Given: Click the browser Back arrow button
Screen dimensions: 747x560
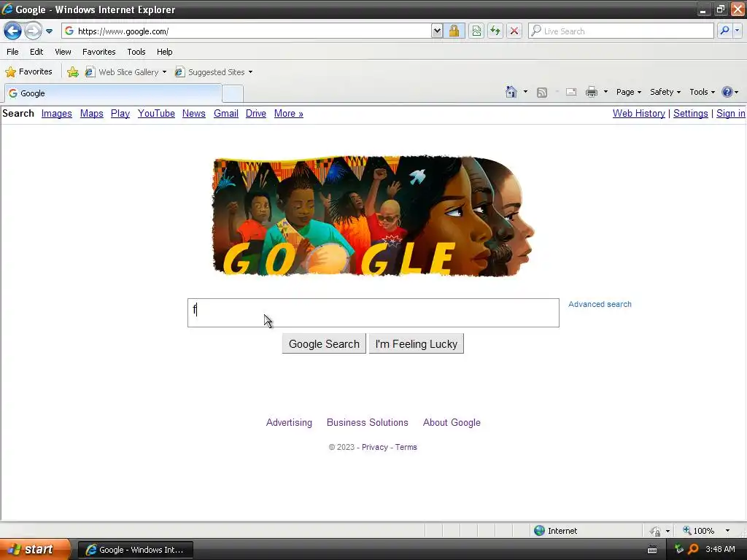Looking at the screenshot, I should 12,31.
